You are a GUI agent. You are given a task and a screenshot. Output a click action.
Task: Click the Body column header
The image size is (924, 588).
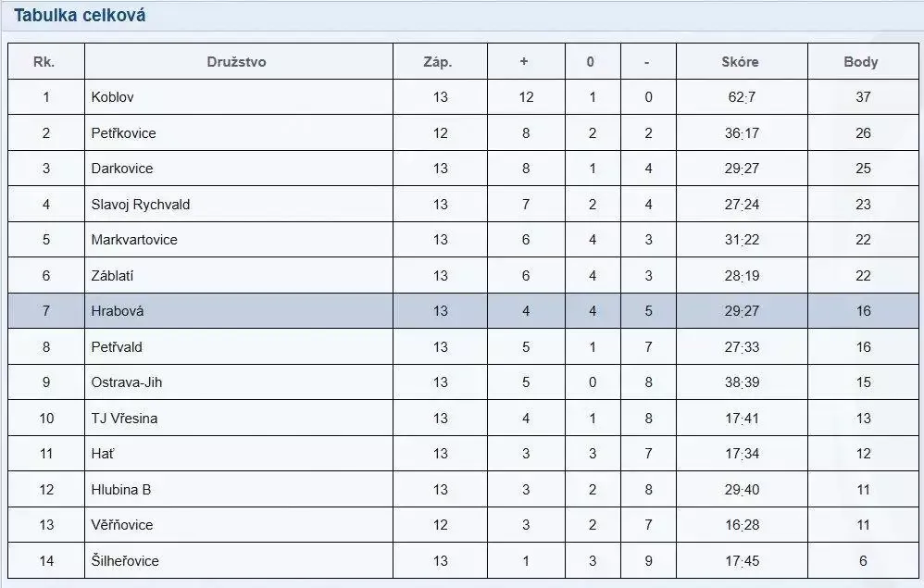861,62
